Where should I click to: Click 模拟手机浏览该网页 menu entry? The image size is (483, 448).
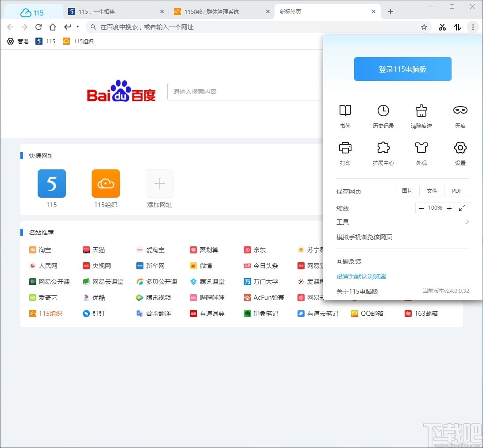364,237
